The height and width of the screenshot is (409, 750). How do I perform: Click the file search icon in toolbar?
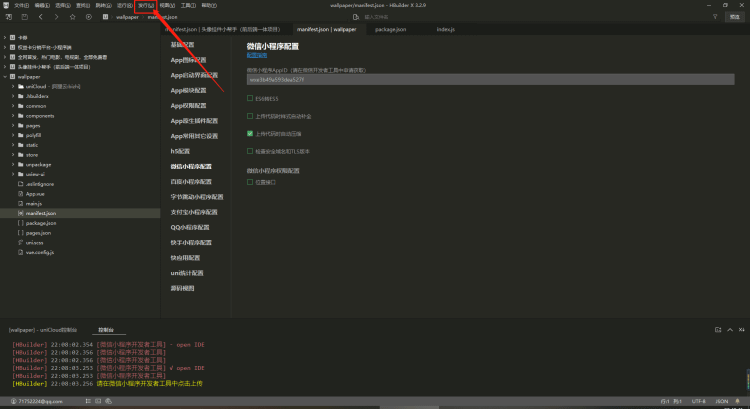click(355, 17)
